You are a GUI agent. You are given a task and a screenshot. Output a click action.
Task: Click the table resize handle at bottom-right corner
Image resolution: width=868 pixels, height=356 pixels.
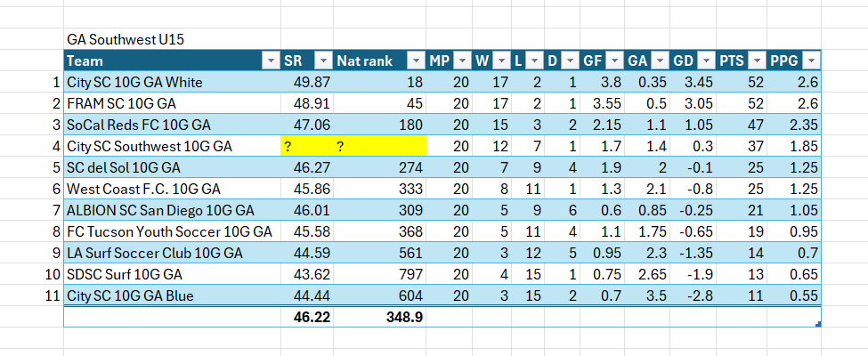818,325
